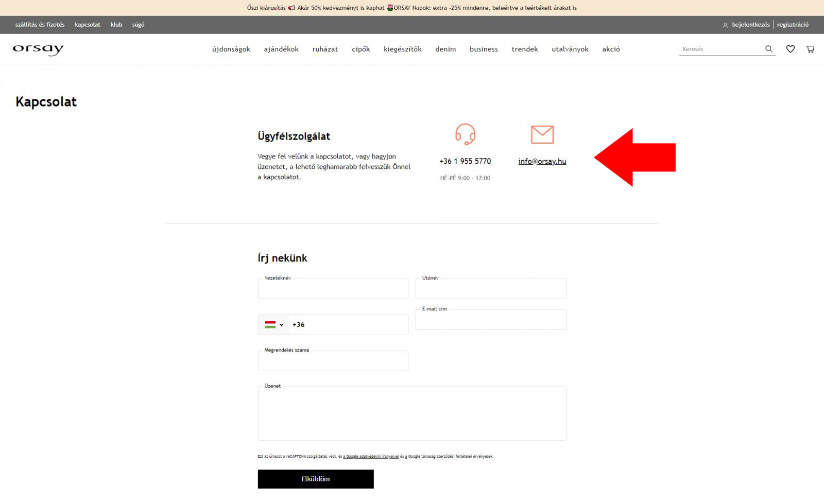The height and width of the screenshot is (504, 824).
Task: Open the kapcsolat link in top bar
Action: [x=88, y=25]
